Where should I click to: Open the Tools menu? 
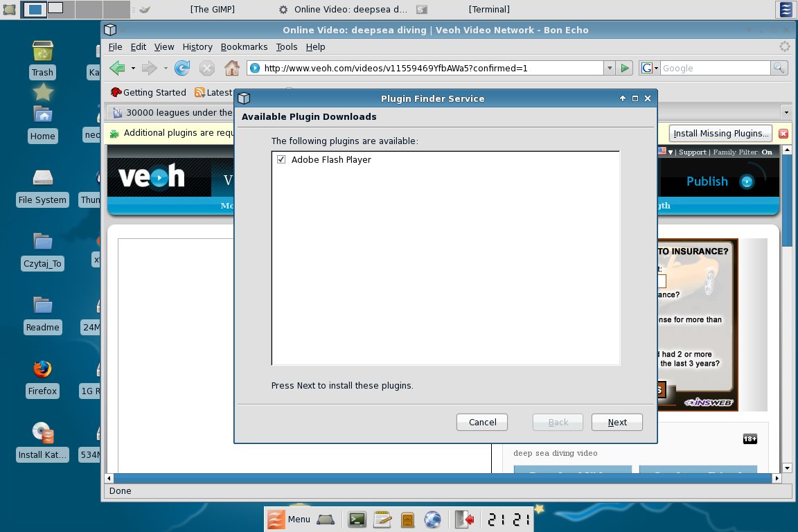[x=287, y=47]
